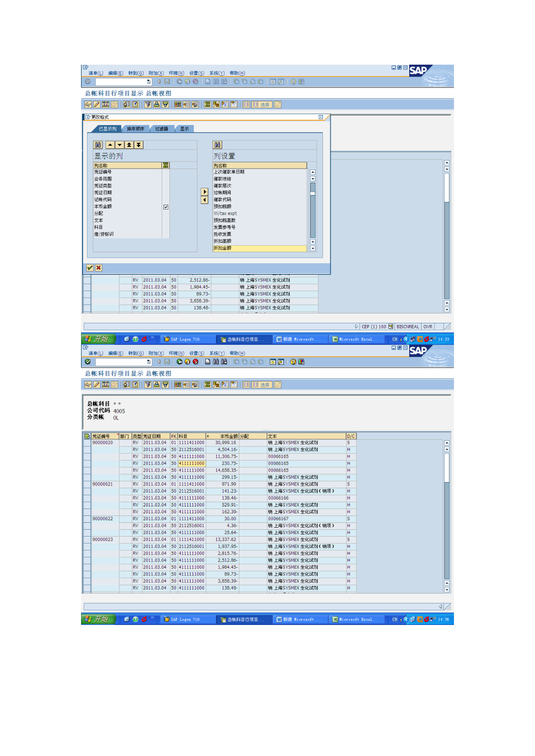535x756 pixels.
Task: Click Create new session icon in 4005 list window
Action: (x=272, y=362)
